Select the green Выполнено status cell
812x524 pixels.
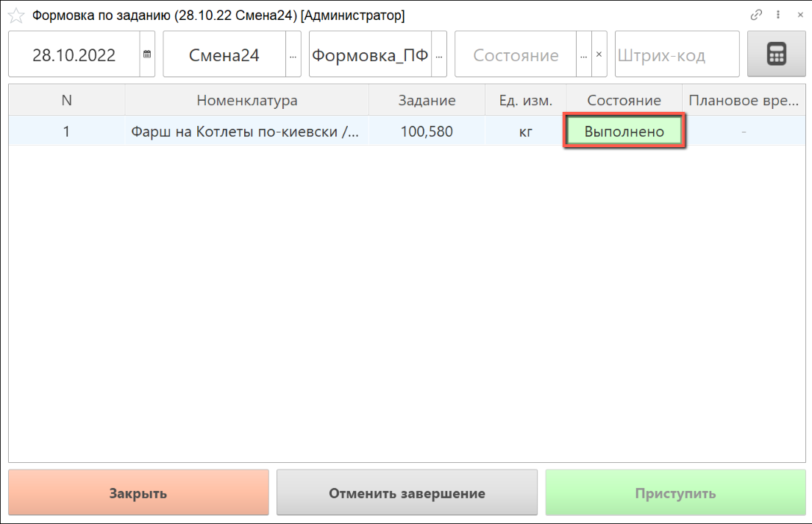[624, 132]
